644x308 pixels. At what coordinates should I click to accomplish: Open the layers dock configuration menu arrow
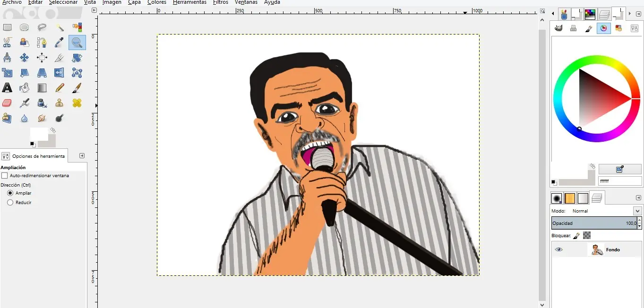(x=638, y=197)
